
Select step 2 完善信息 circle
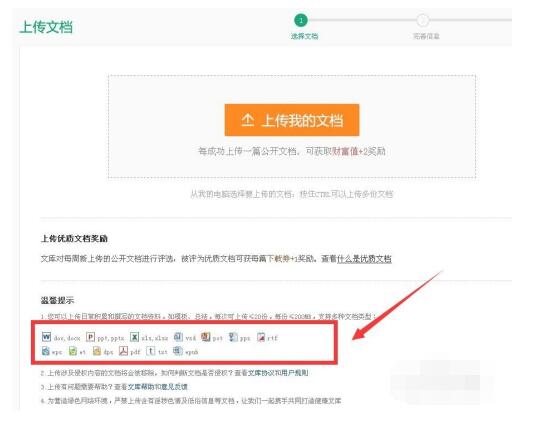[423, 20]
